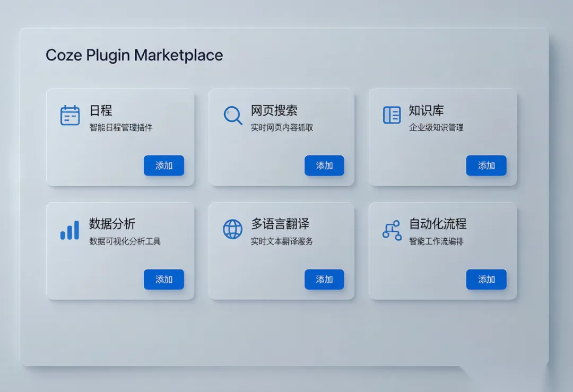Click the magnifier icon on 网页搜索 card
Image resolution: width=573 pixels, height=392 pixels.
[233, 116]
